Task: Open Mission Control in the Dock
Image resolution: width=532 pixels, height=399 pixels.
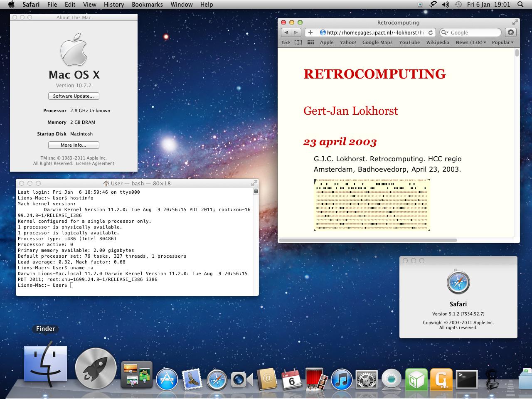Action: tap(137, 375)
